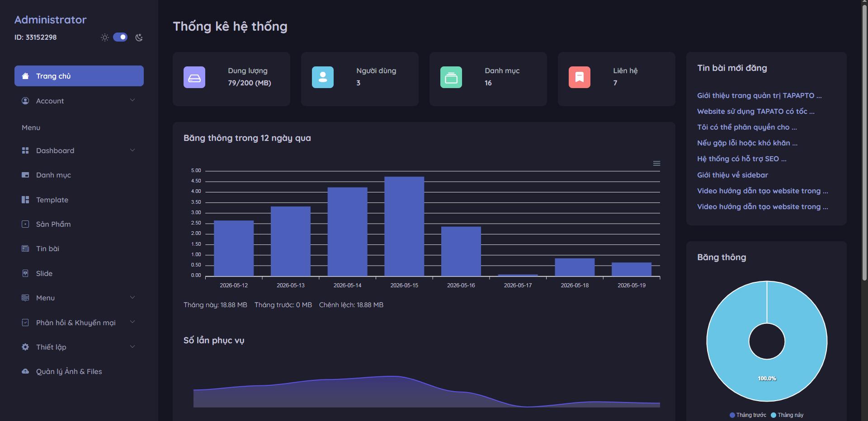Expand the Account dropdown
Viewport: 868px width, 421px height.
(x=79, y=101)
